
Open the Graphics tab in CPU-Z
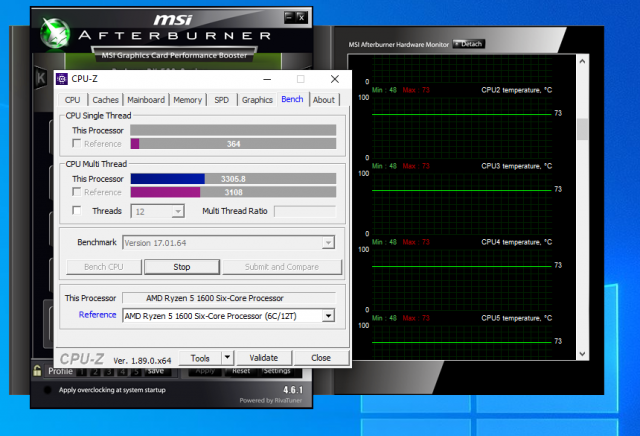click(257, 100)
